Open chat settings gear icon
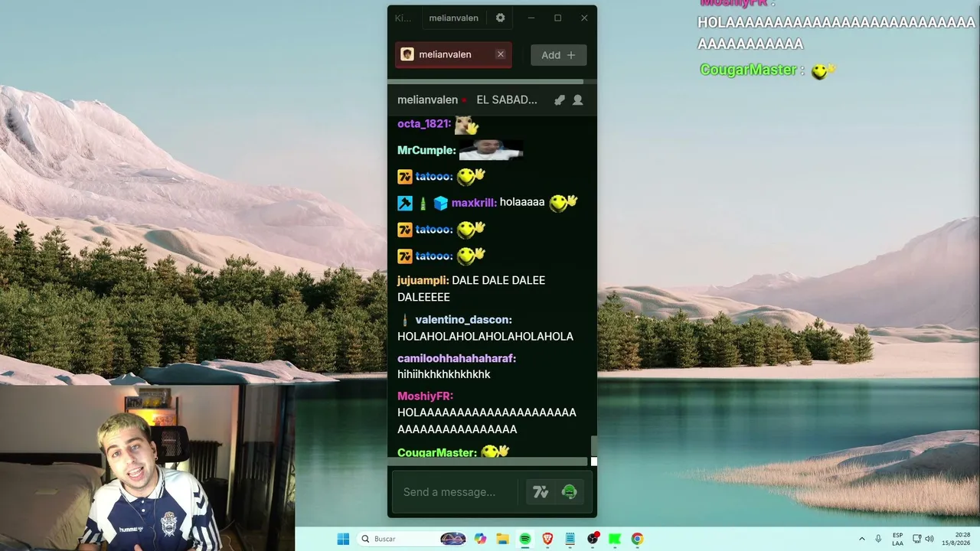The height and width of the screenshot is (551, 980). [x=500, y=18]
